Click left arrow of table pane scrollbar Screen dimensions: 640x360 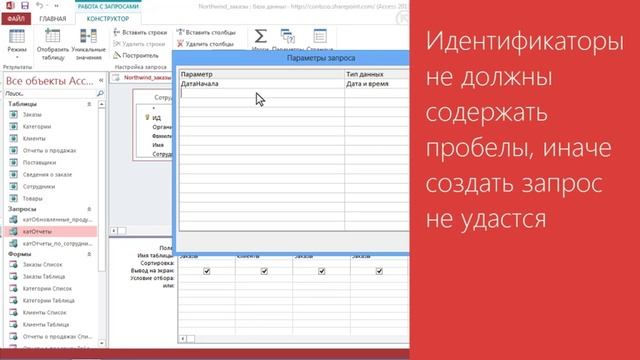(114, 231)
